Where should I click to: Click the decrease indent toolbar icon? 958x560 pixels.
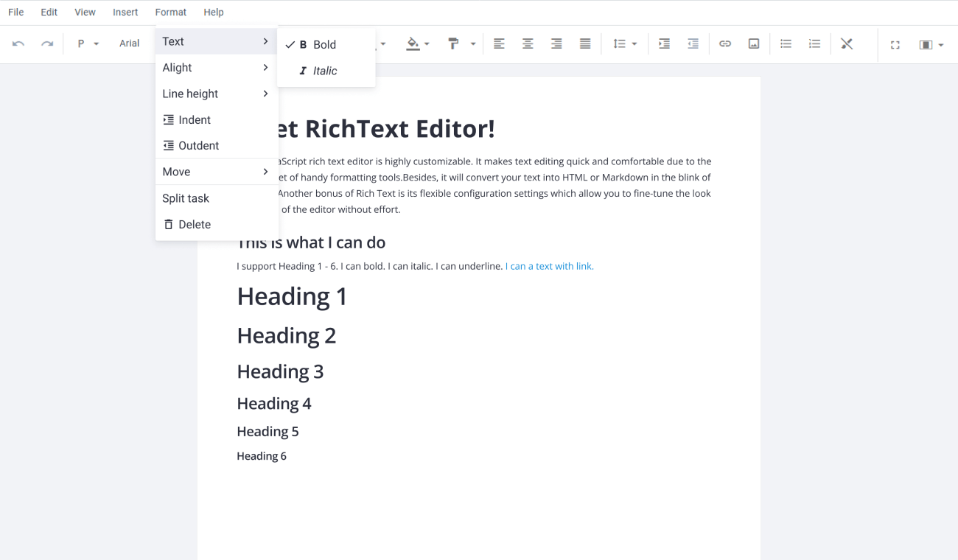click(x=693, y=44)
